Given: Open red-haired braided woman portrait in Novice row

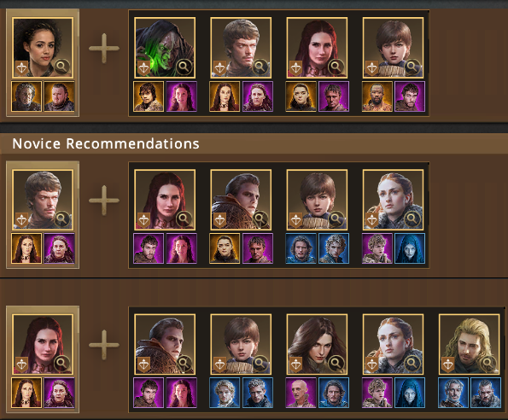Looking at the screenshot, I should pyautogui.click(x=393, y=200).
